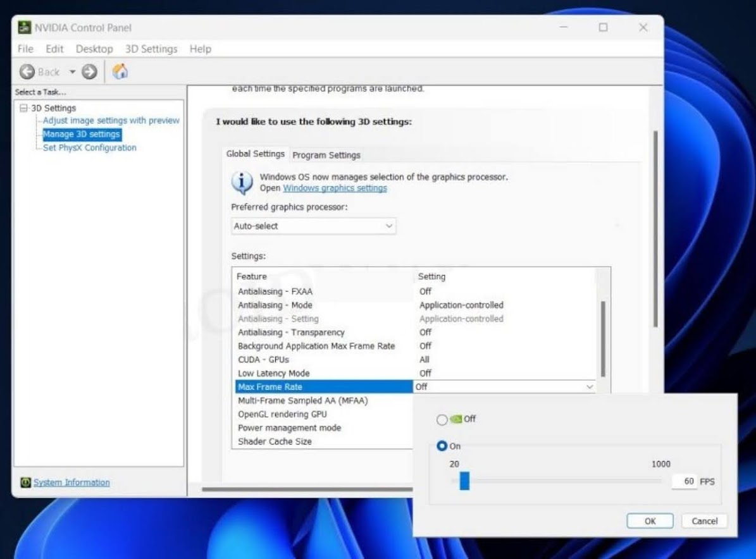Select the OpenGL rendering GPU row
The height and width of the screenshot is (559, 756).
[x=323, y=414]
